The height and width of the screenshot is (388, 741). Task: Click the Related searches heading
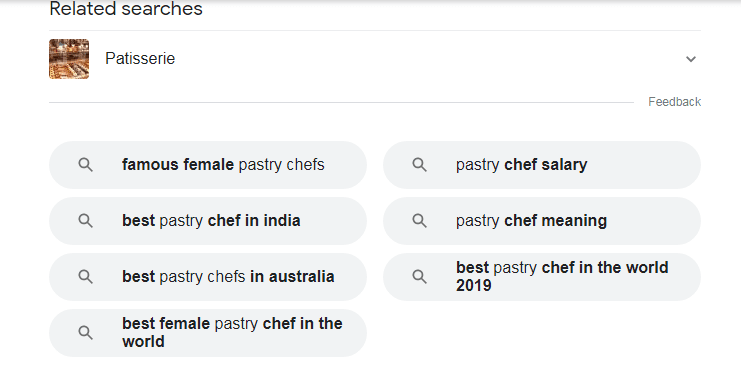[126, 9]
